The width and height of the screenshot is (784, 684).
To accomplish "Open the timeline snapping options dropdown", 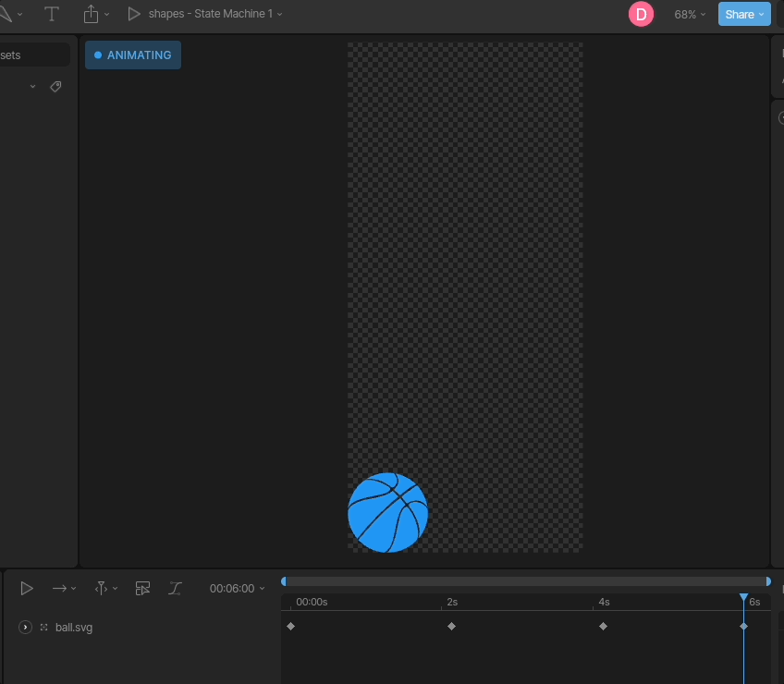I will (x=106, y=589).
